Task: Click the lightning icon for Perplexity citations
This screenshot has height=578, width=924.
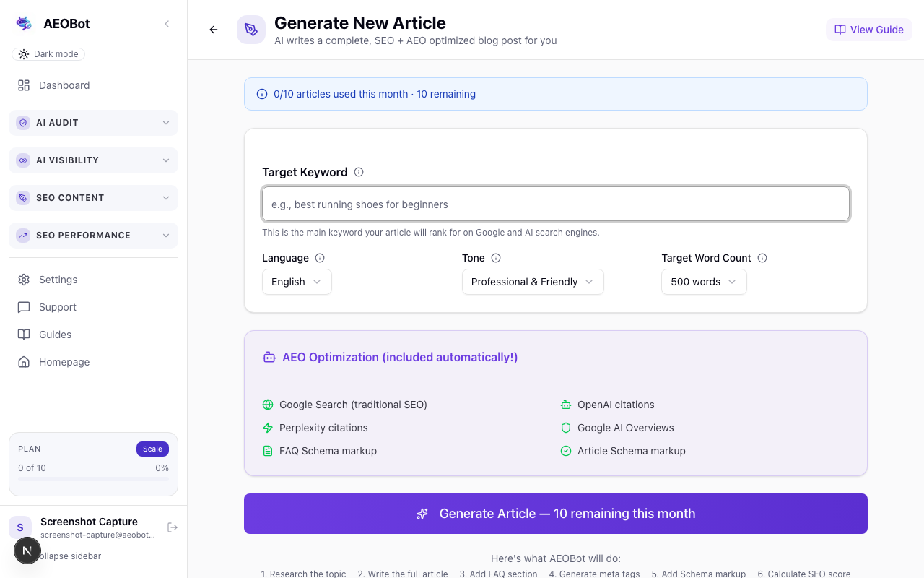Action: (268, 428)
